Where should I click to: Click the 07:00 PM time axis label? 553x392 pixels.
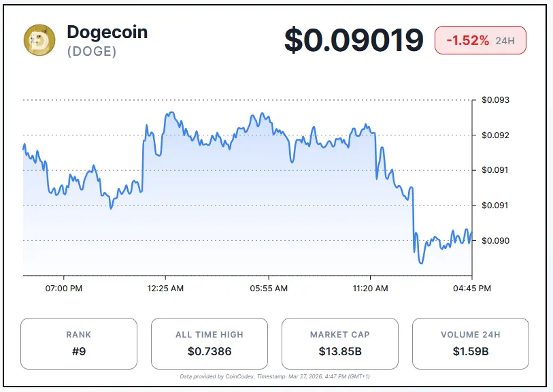point(63,289)
